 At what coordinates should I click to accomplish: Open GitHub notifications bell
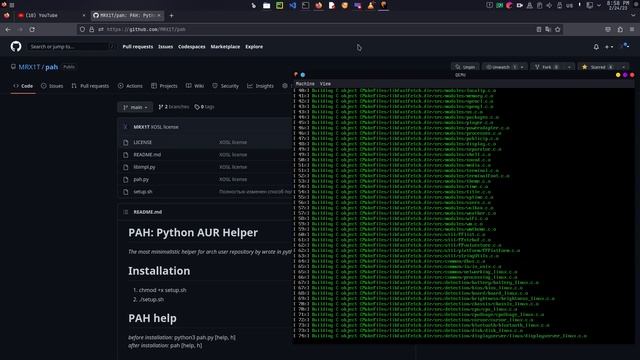[596, 47]
